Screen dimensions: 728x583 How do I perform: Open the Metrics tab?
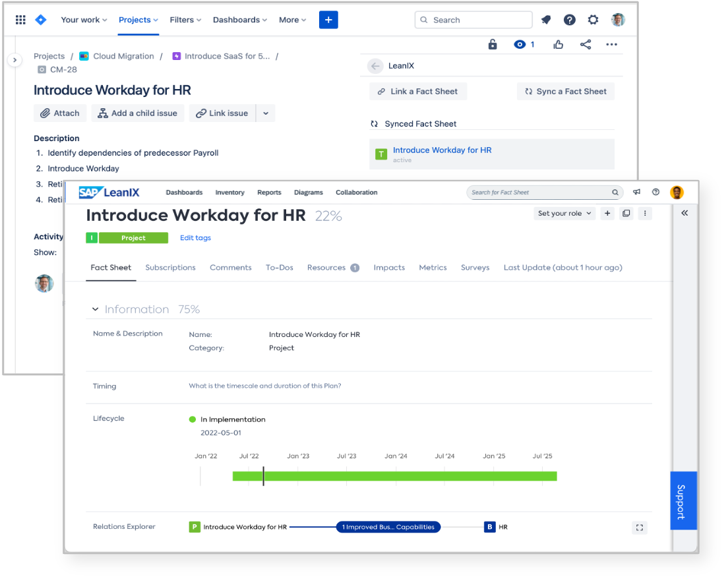433,268
